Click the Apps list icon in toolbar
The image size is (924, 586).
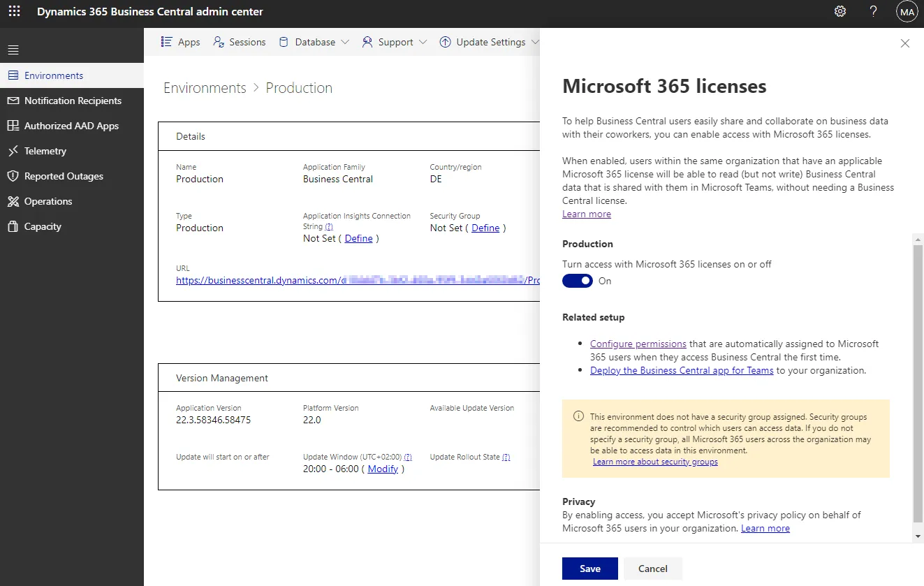(x=166, y=42)
